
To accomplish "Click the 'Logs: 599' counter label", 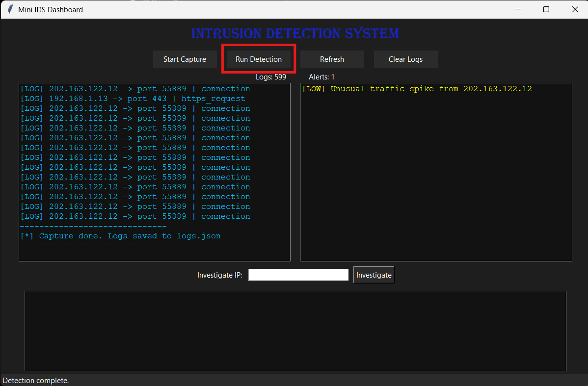I will [271, 77].
